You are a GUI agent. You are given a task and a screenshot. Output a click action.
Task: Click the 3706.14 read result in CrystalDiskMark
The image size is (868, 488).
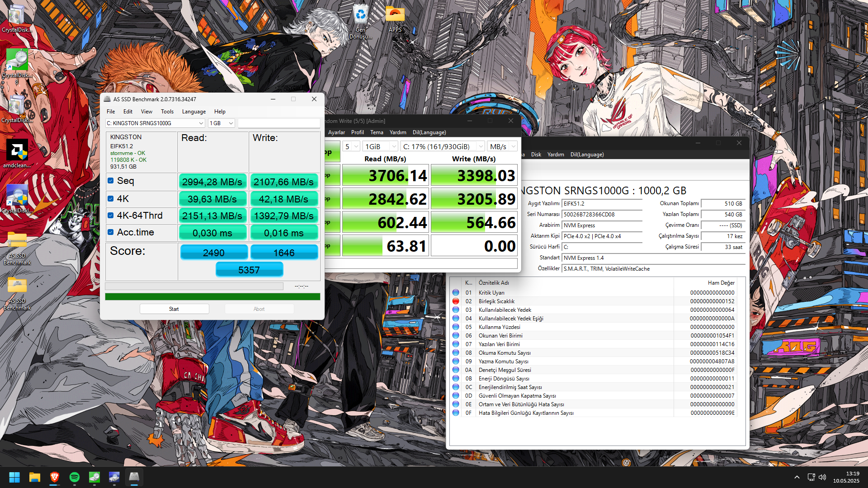point(386,175)
